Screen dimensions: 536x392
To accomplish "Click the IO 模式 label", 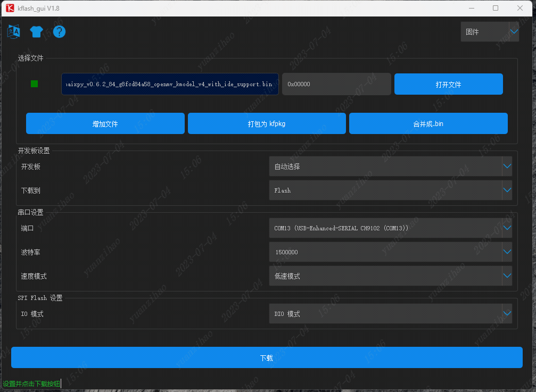I will [32, 313].
